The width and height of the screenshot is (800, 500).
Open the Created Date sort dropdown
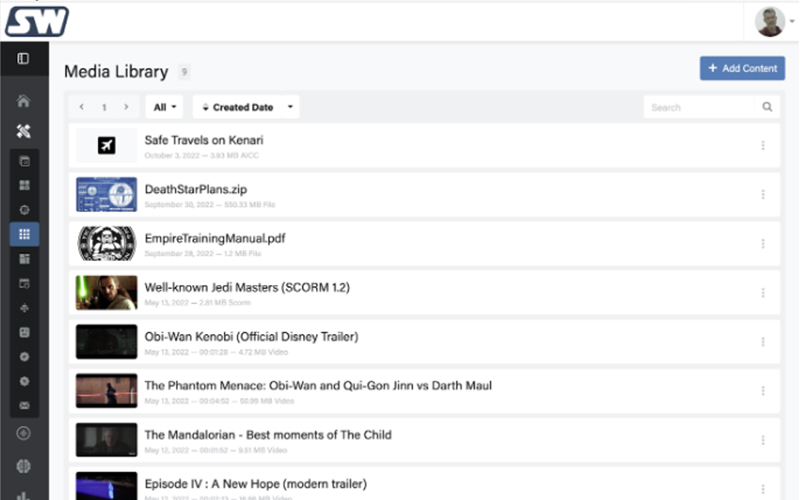pyautogui.click(x=245, y=107)
